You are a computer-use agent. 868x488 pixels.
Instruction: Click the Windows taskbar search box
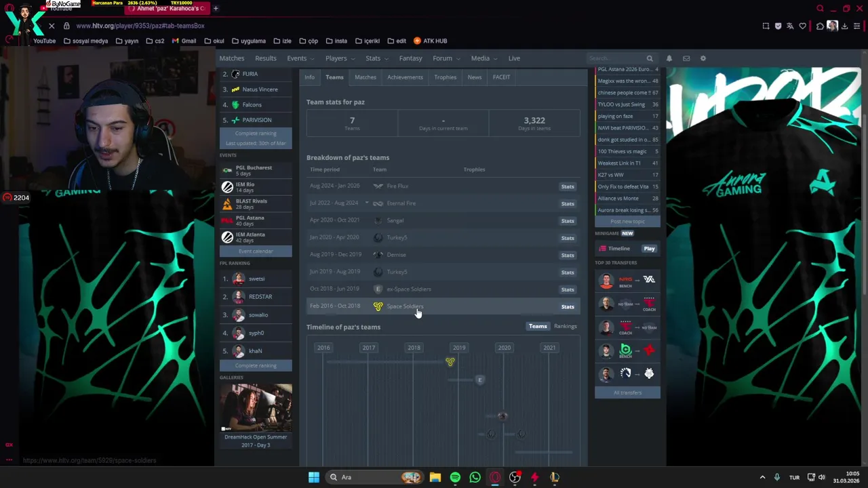(x=374, y=477)
